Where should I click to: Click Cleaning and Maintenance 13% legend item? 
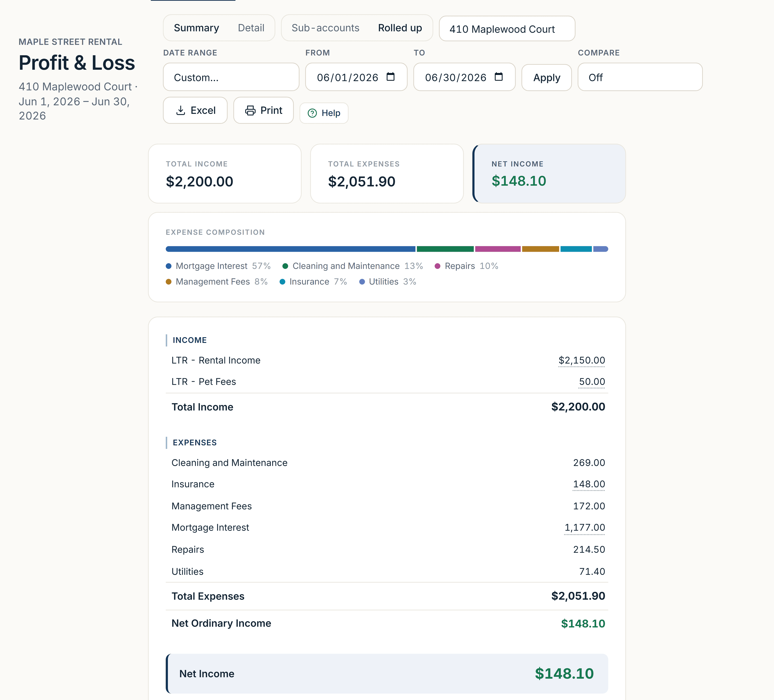353,266
